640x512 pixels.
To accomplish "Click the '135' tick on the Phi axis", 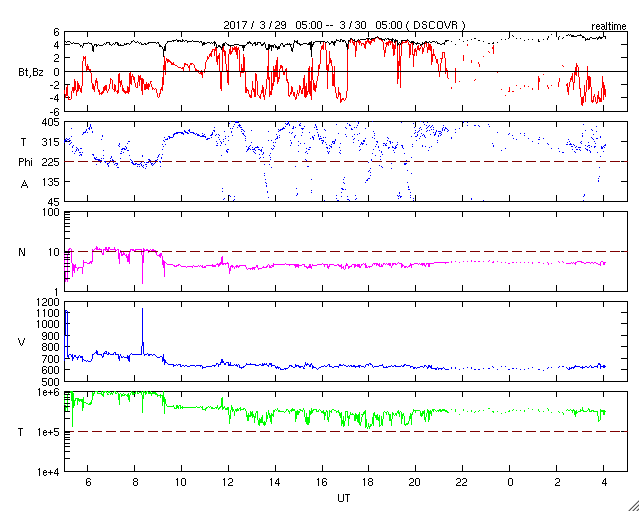I will point(51,182).
